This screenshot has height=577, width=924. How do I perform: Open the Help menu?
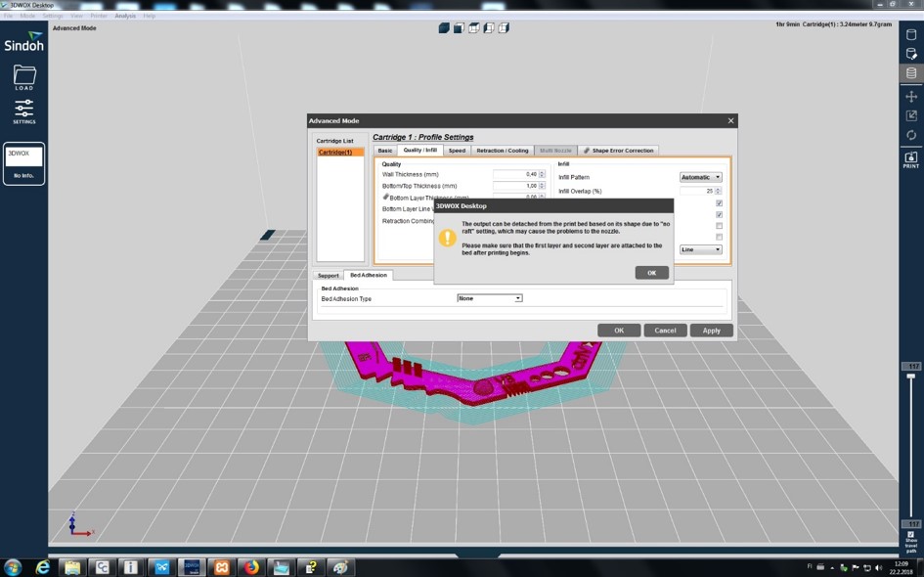pos(149,16)
